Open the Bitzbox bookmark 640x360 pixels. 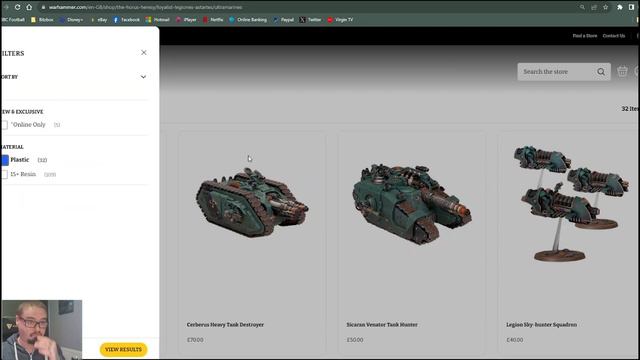42,20
